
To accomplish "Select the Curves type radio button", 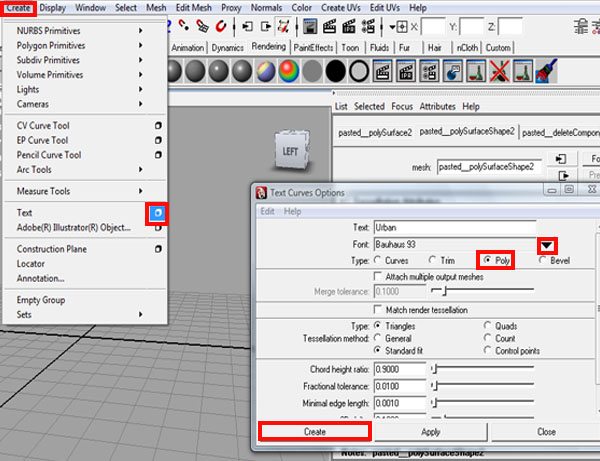I will click(x=378, y=260).
